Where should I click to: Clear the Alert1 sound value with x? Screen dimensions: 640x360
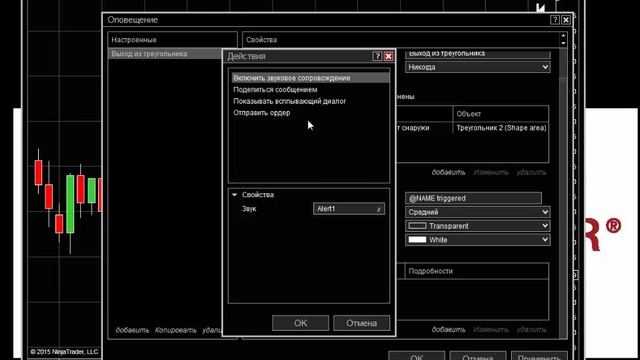(x=379, y=209)
